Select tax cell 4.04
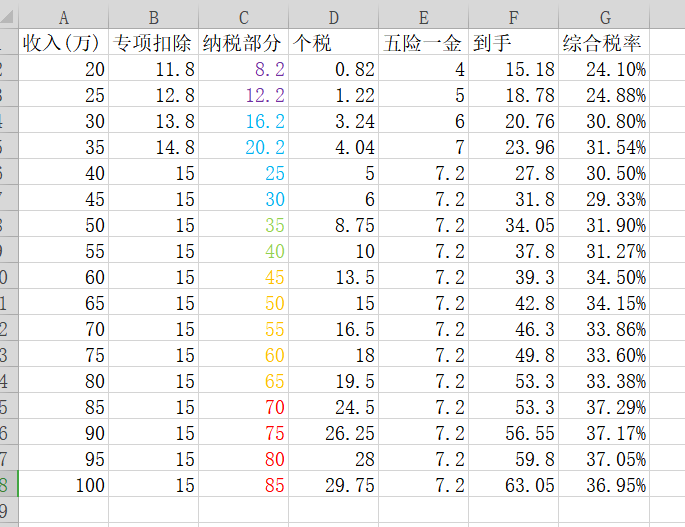 [333, 146]
